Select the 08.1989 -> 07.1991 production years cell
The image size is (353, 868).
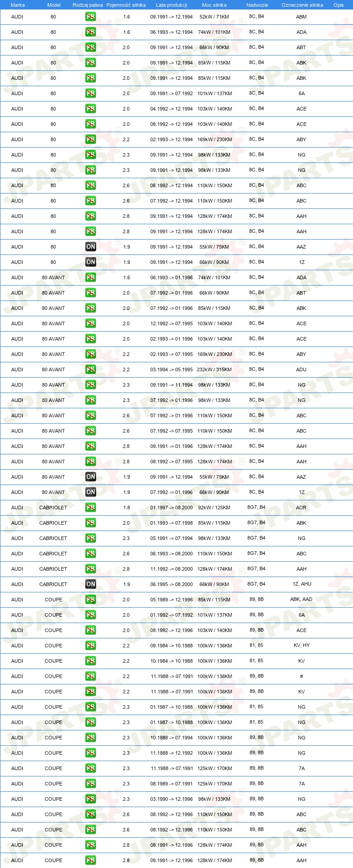[172, 784]
